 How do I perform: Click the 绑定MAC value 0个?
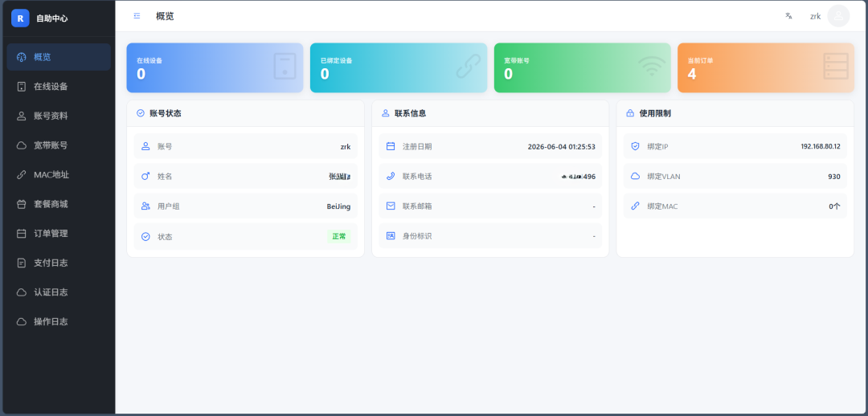[x=835, y=206]
